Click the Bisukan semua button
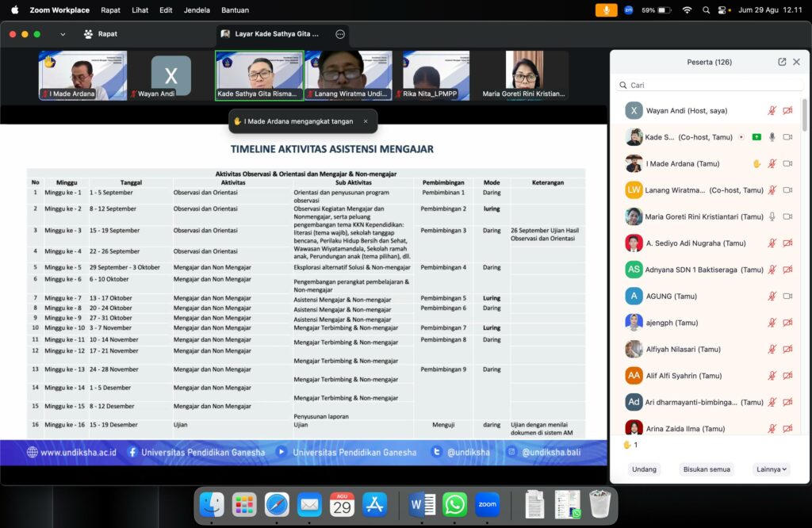Screen dimensions: 812x528 (x=707, y=469)
